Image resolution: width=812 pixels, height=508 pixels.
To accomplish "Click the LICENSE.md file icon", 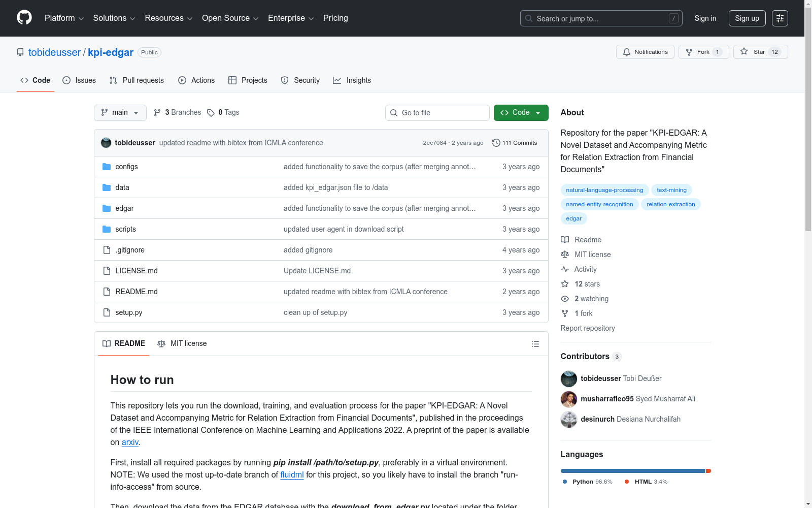I will [x=107, y=271].
